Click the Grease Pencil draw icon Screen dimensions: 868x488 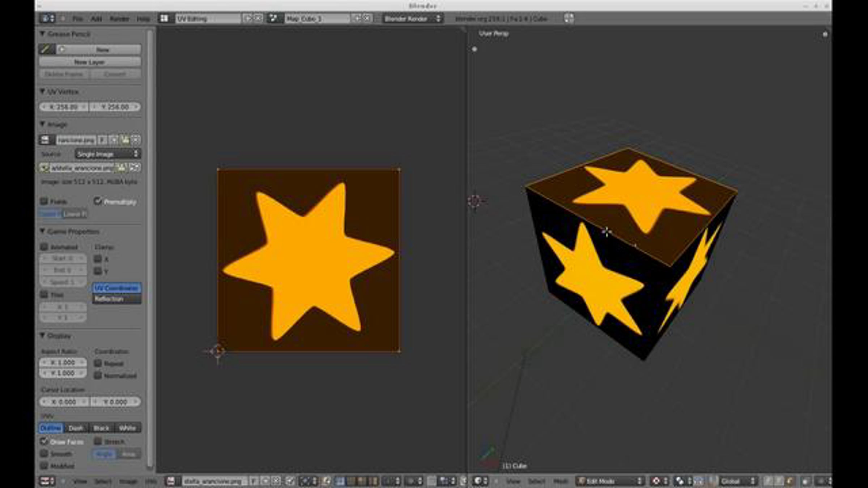tap(46, 49)
